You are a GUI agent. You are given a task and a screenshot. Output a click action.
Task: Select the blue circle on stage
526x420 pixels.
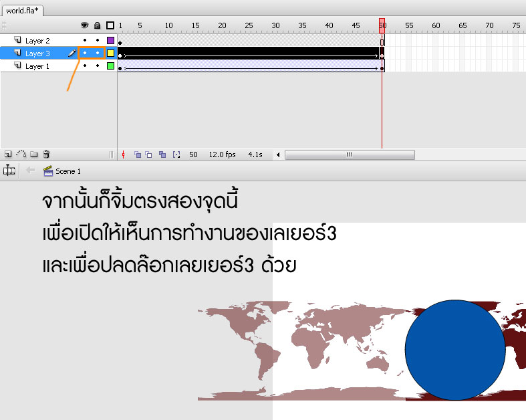click(x=455, y=350)
